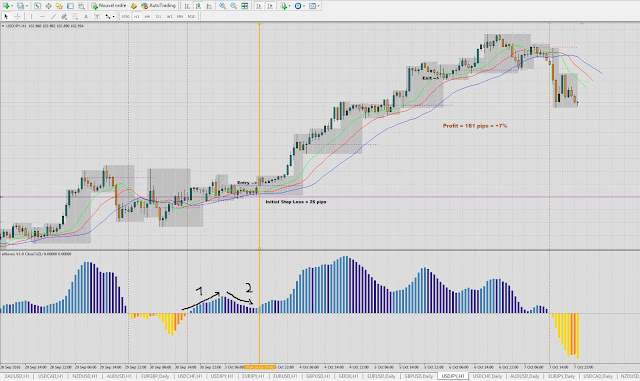Expand the Profiles dropdown arrow

click(26, 6)
